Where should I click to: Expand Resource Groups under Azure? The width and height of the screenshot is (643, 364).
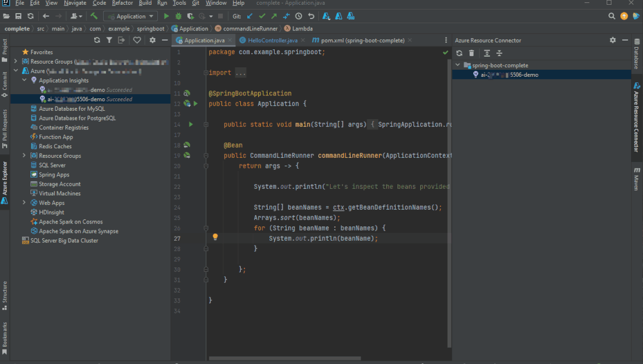point(24,155)
